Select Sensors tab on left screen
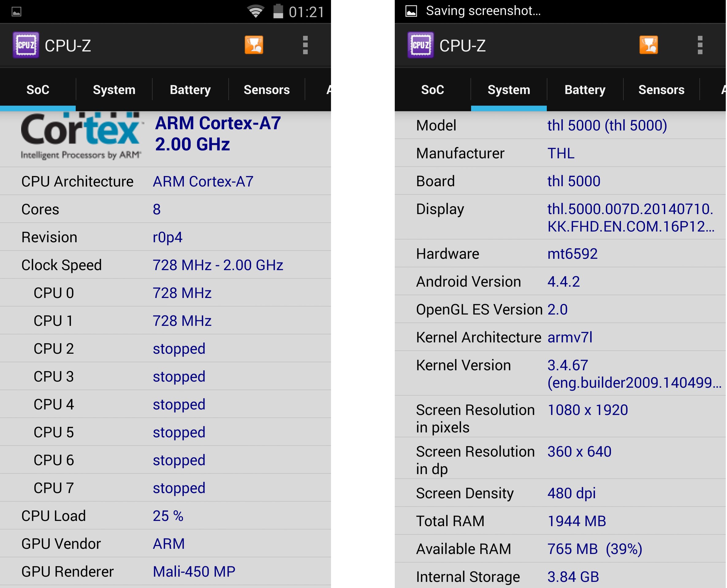The height and width of the screenshot is (588, 727). [266, 90]
